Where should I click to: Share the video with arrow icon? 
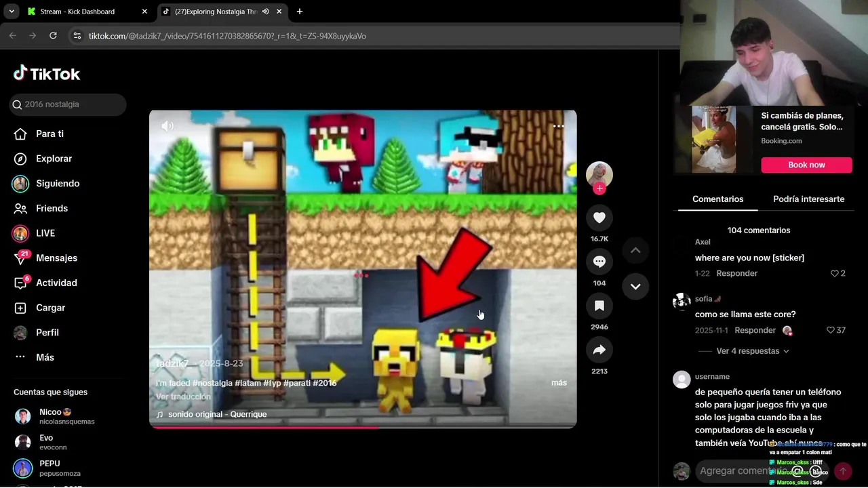pyautogui.click(x=599, y=350)
